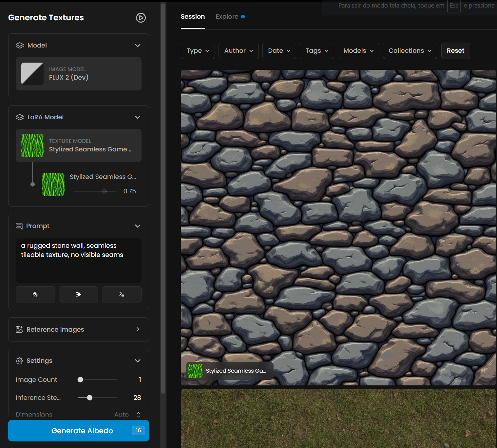
Task: Click the 16 credits badge
Action: coord(139,430)
